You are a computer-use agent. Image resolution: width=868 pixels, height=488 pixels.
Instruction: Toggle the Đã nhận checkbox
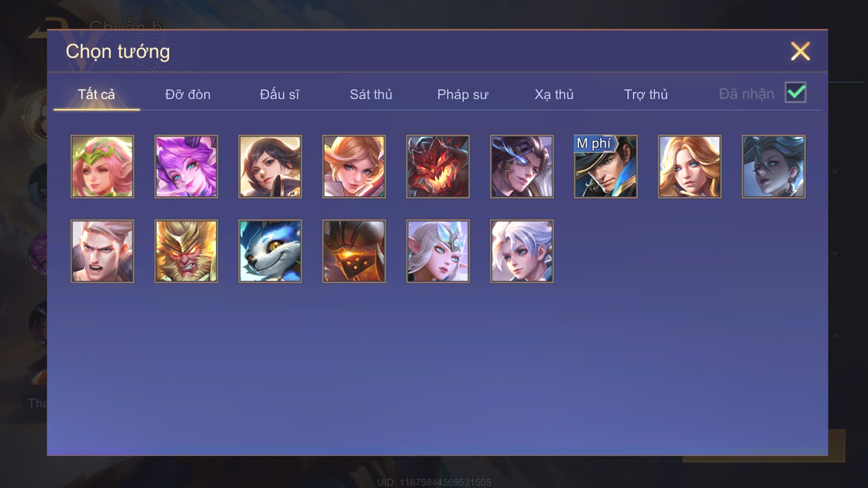point(795,93)
